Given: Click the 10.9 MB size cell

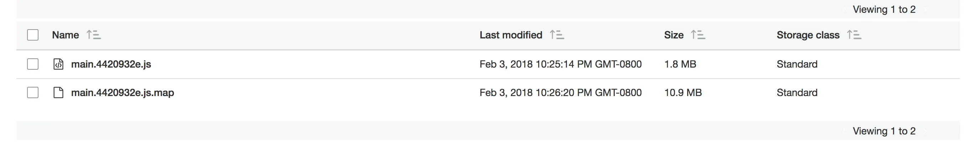Looking at the screenshot, I should point(682,92).
